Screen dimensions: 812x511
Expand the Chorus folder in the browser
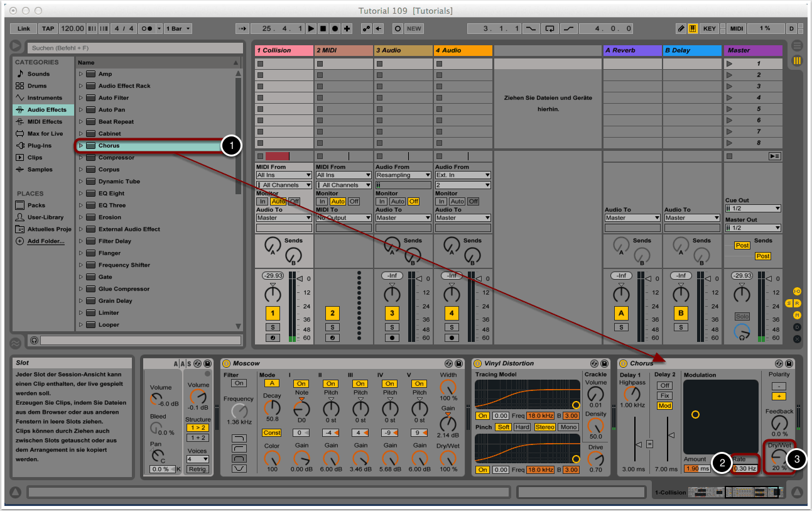click(80, 146)
